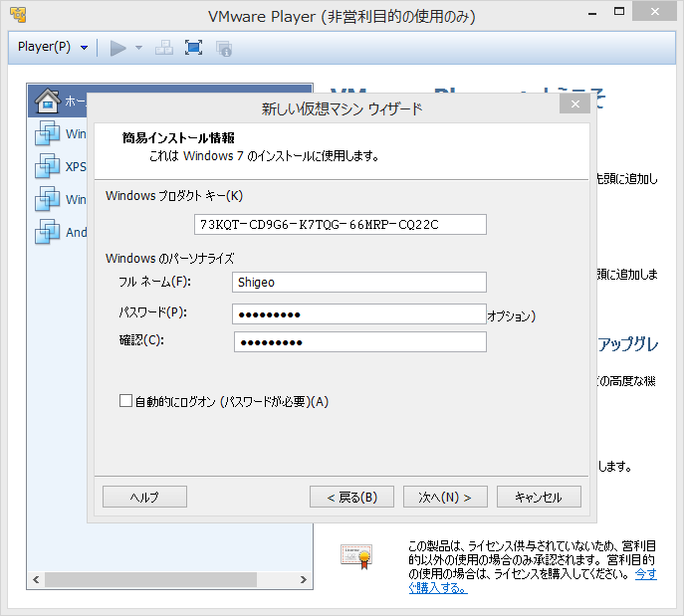Click the 次へ(N) next button

click(445, 497)
